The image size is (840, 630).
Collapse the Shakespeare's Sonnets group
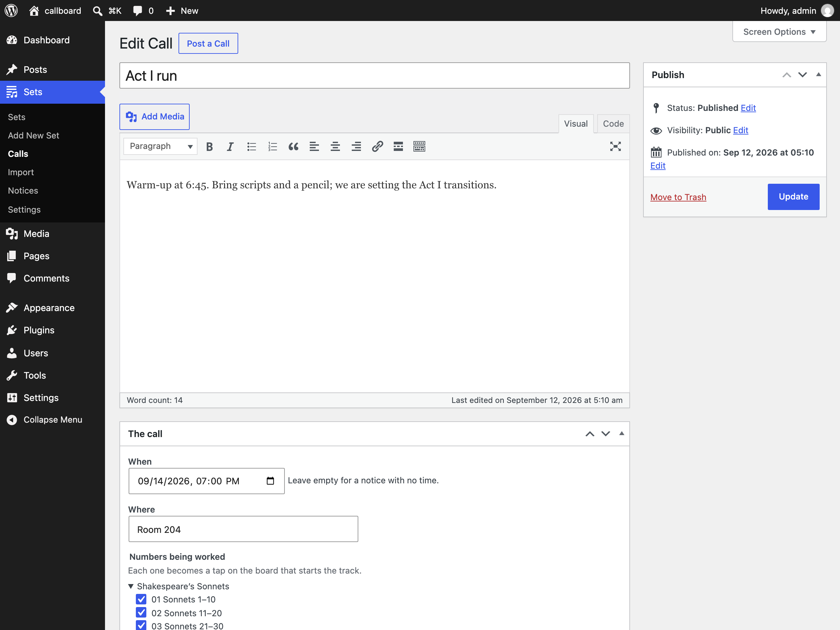point(131,586)
